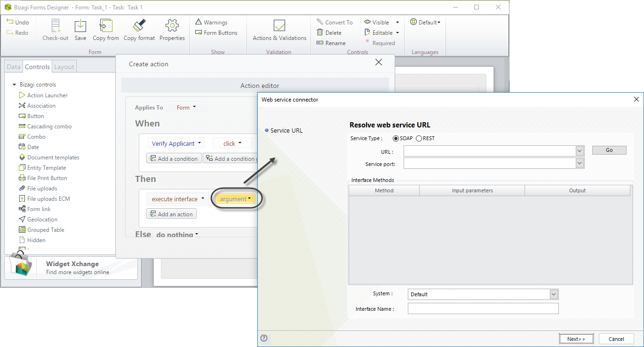Image resolution: width=644 pixels, height=347 pixels.
Task: Select the Document templates control
Action: [x=49, y=157]
